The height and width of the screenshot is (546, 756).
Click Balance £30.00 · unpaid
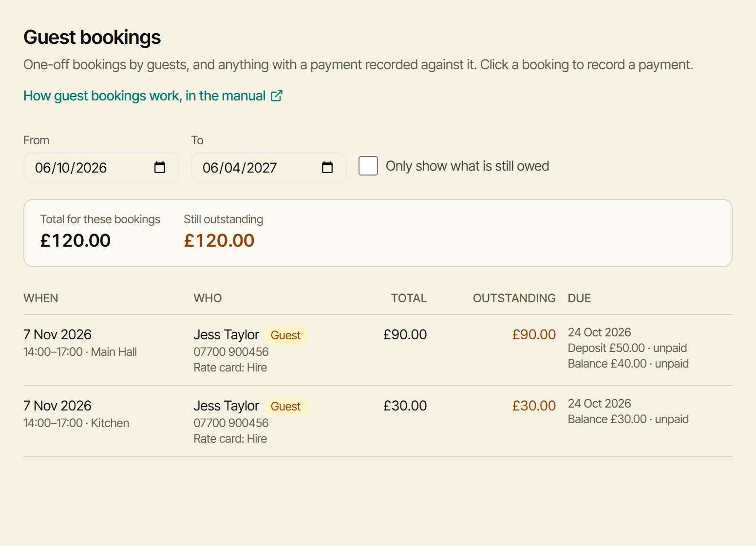coord(628,419)
